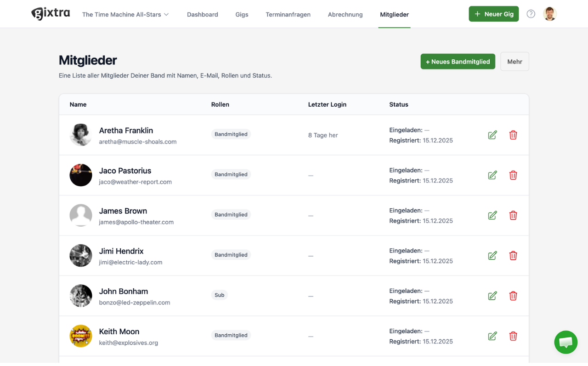Add member with Neues Bandmitglied button
This screenshot has height=366, width=588.
tap(458, 62)
